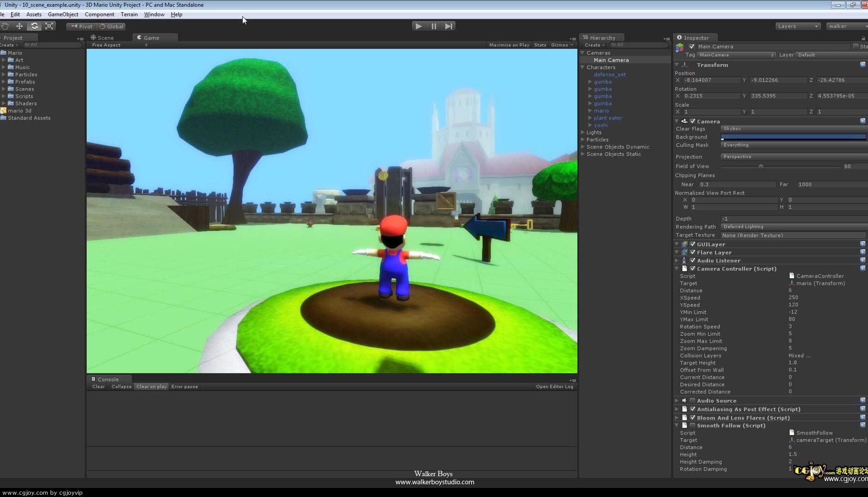Open the GameObject menu
Viewport: 868px width, 497px height.
tap(63, 14)
